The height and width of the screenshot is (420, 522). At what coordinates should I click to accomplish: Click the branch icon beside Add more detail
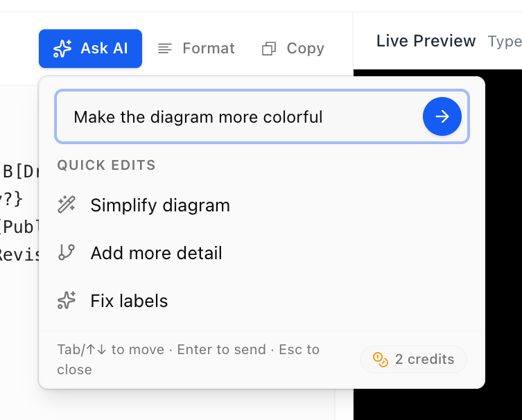coord(67,252)
